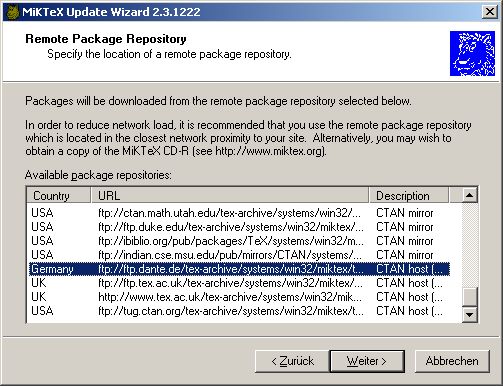Pick the tug.ctan.org USA repository
Screen dimensions: 503x386
[239, 311]
